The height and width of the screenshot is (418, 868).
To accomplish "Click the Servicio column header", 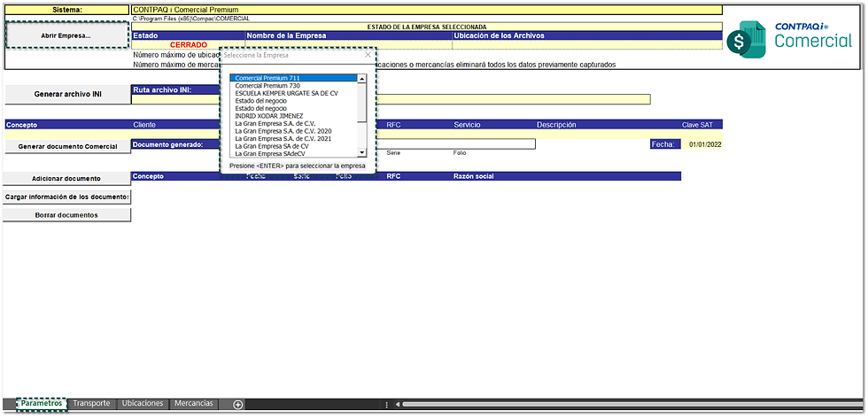I will click(x=468, y=125).
